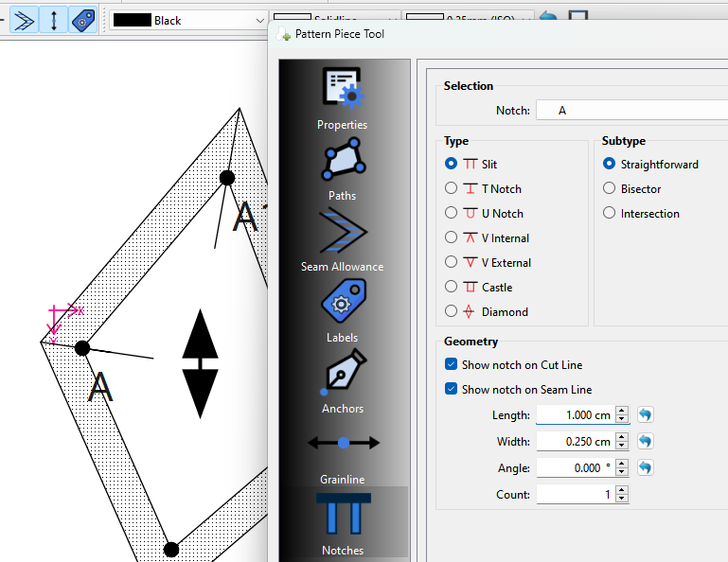Viewport: 728px width, 562px height.
Task: Uncheck Show notch on Cut Line
Action: (452, 365)
